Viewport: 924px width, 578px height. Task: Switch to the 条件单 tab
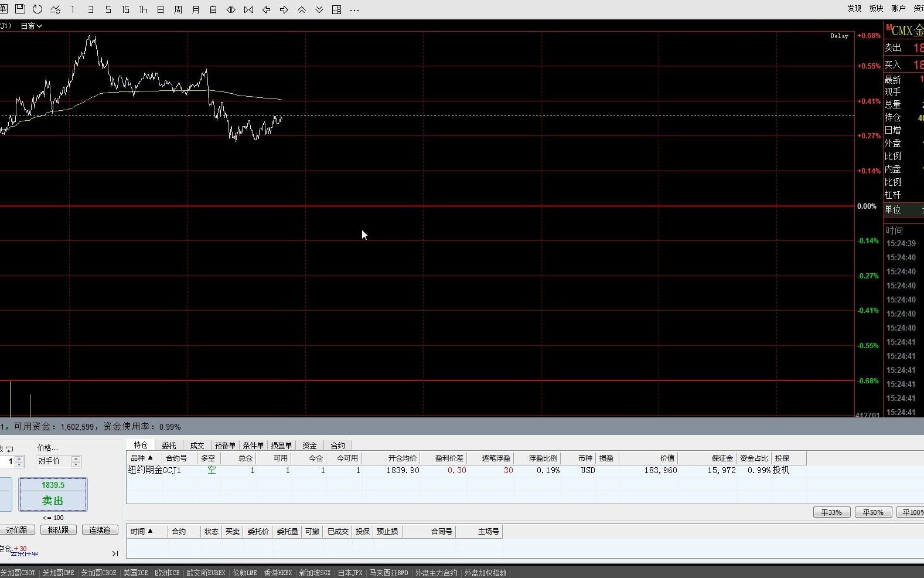tap(253, 446)
